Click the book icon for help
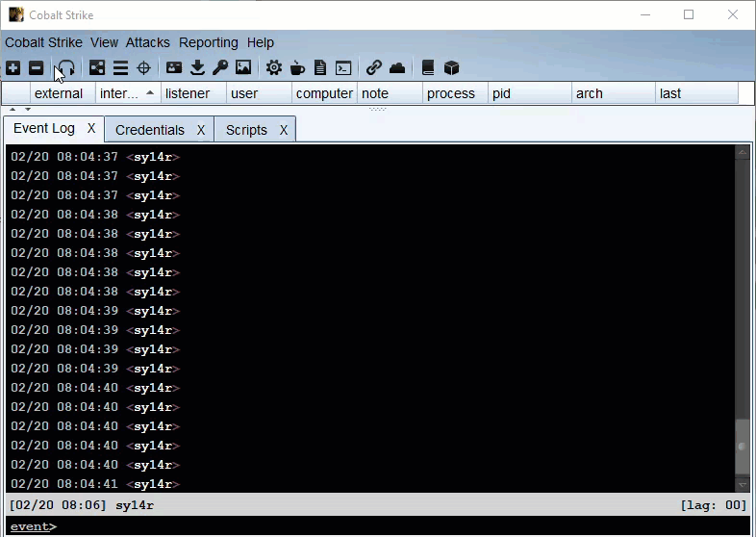The image size is (756, 537). tap(428, 68)
